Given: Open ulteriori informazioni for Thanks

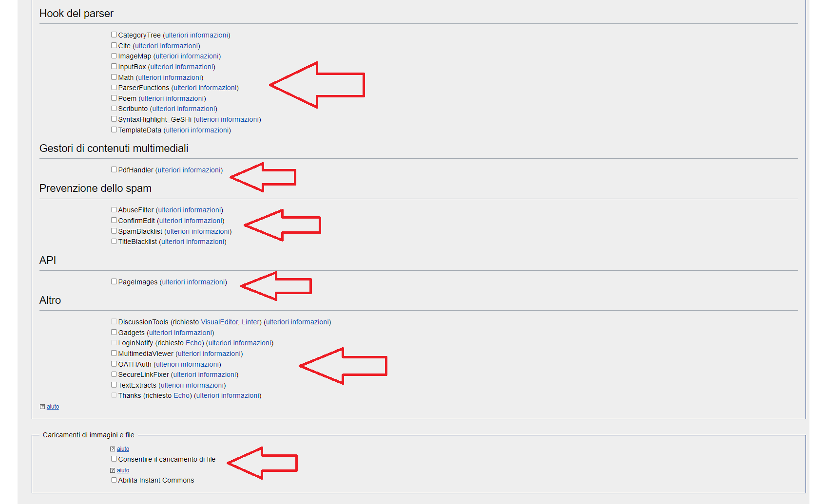Looking at the screenshot, I should pyautogui.click(x=228, y=395).
